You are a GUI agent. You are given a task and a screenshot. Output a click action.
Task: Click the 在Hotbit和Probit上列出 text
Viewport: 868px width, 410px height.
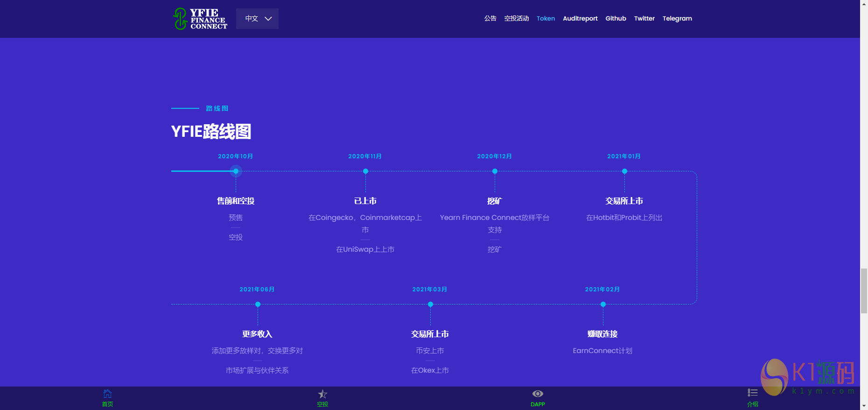(624, 218)
